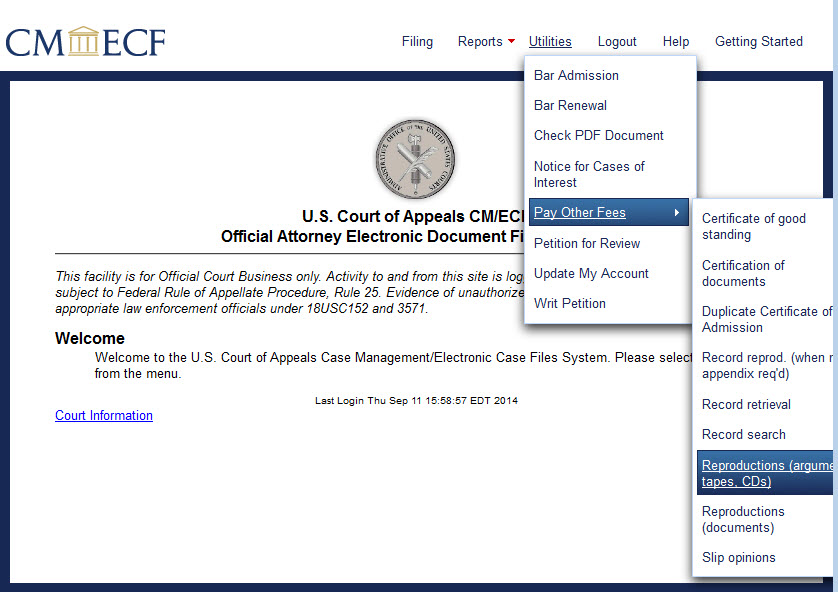Click the CM/ECF logo

pyautogui.click(x=85, y=41)
